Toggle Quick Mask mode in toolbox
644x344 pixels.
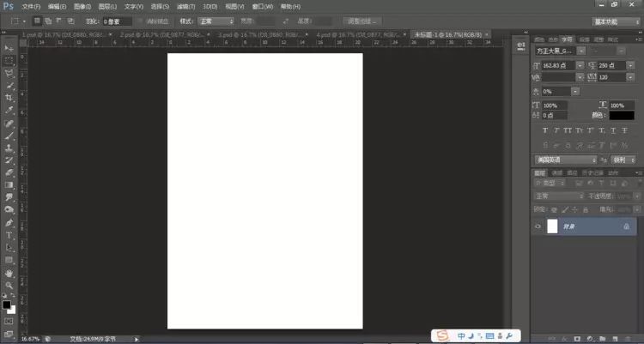pos(9,321)
